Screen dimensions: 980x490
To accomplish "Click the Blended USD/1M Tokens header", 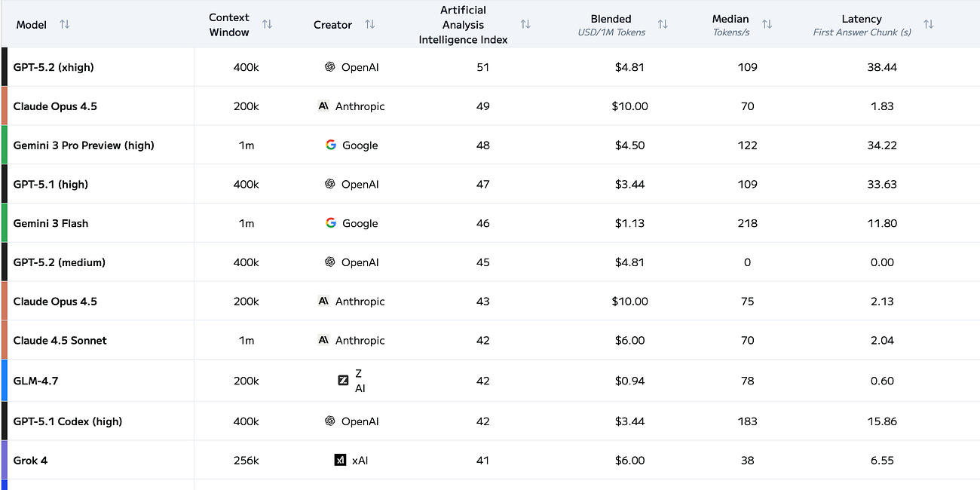I will tap(611, 25).
